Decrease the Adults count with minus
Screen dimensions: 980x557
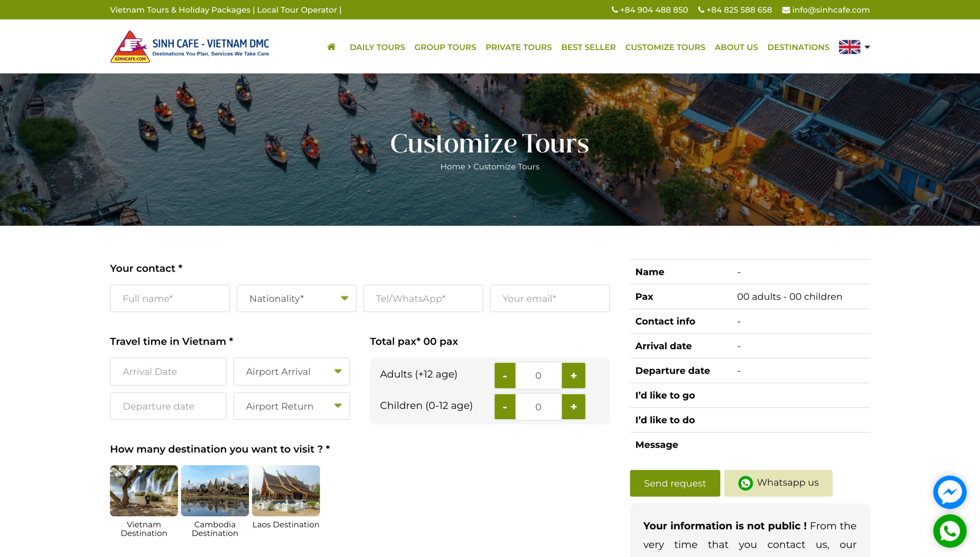click(505, 376)
